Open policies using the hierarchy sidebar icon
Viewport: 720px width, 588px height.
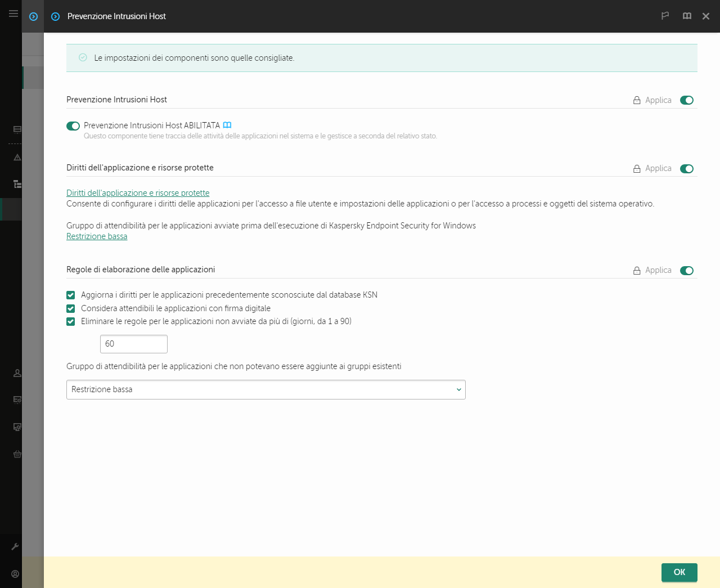point(17,184)
